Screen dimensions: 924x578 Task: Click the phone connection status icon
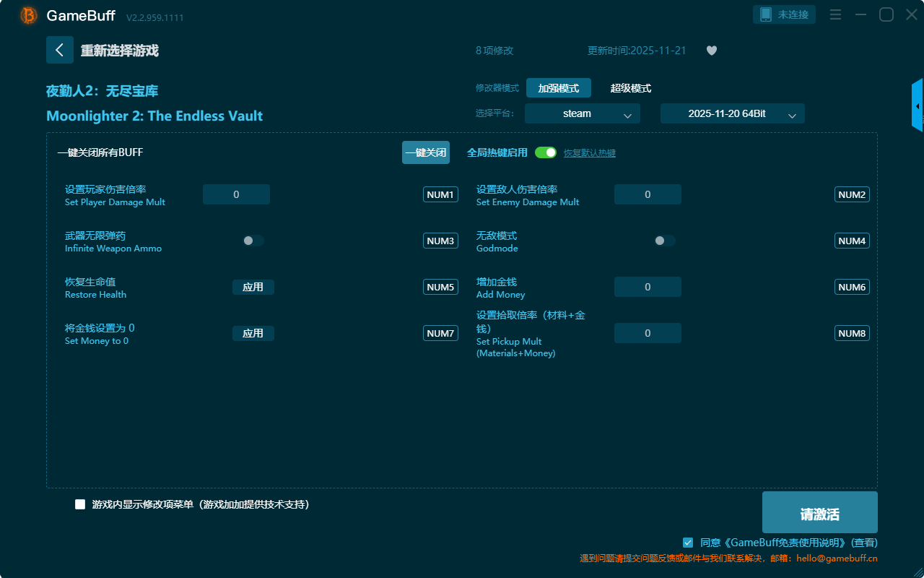click(x=766, y=14)
